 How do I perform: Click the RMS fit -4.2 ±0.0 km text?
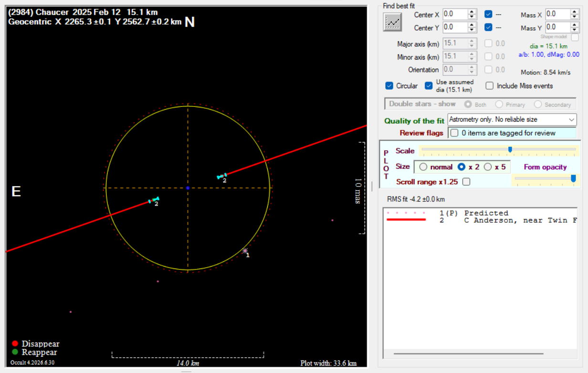click(416, 199)
